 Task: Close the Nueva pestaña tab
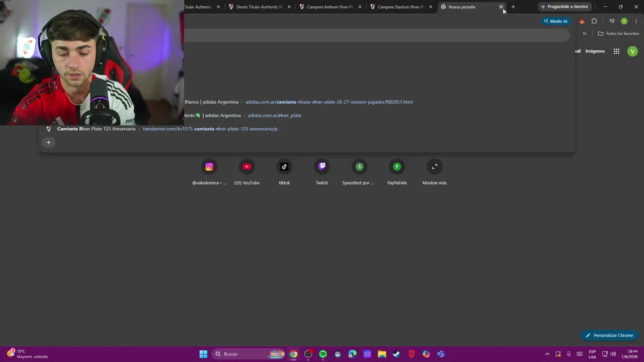click(x=501, y=7)
